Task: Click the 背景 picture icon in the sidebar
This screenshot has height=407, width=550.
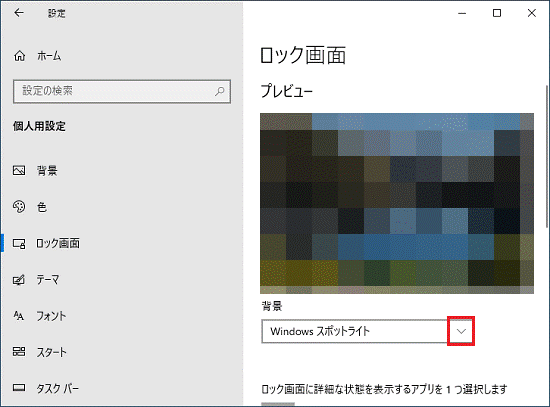Action: (19, 171)
